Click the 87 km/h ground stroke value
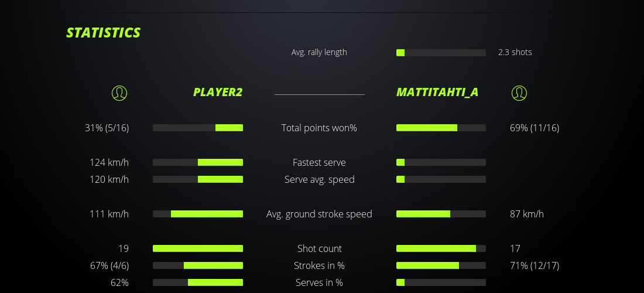 [x=527, y=214]
